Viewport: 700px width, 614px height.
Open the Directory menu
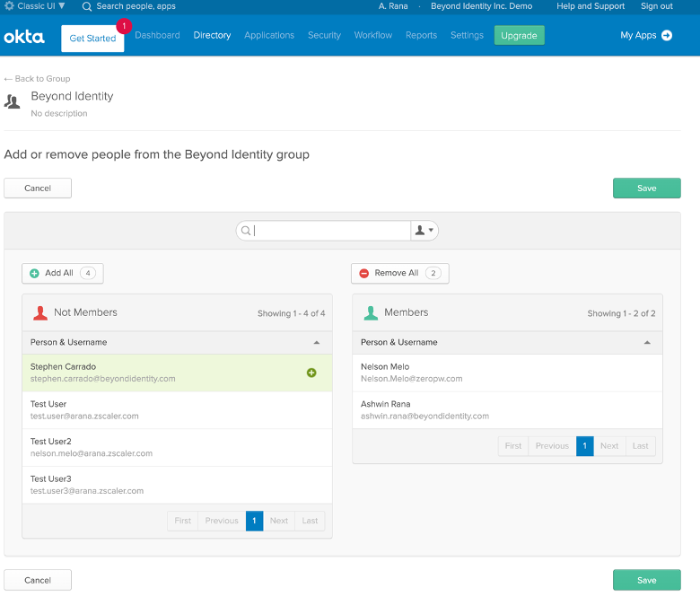pos(212,36)
